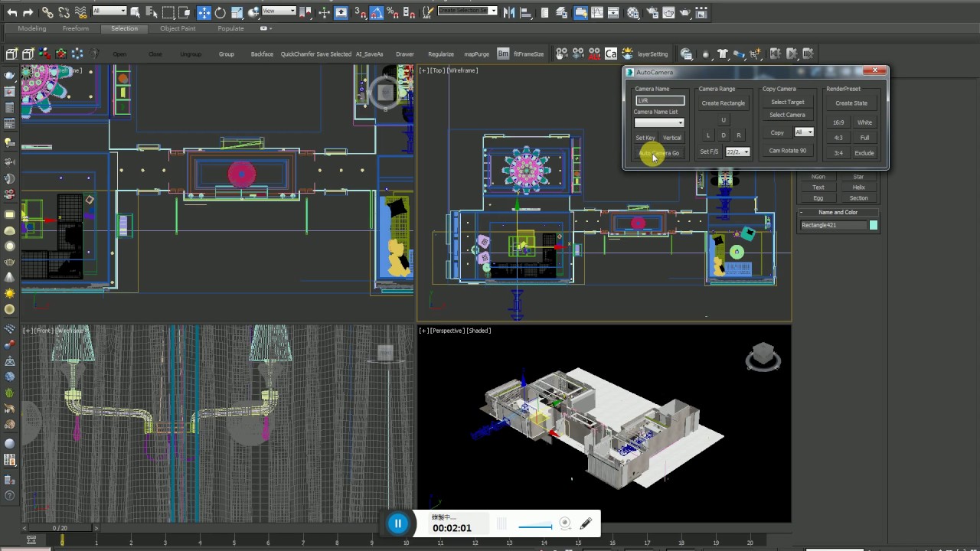Click the Camera Name input field
Image resolution: width=980 pixels, height=551 pixels.
coord(659,100)
